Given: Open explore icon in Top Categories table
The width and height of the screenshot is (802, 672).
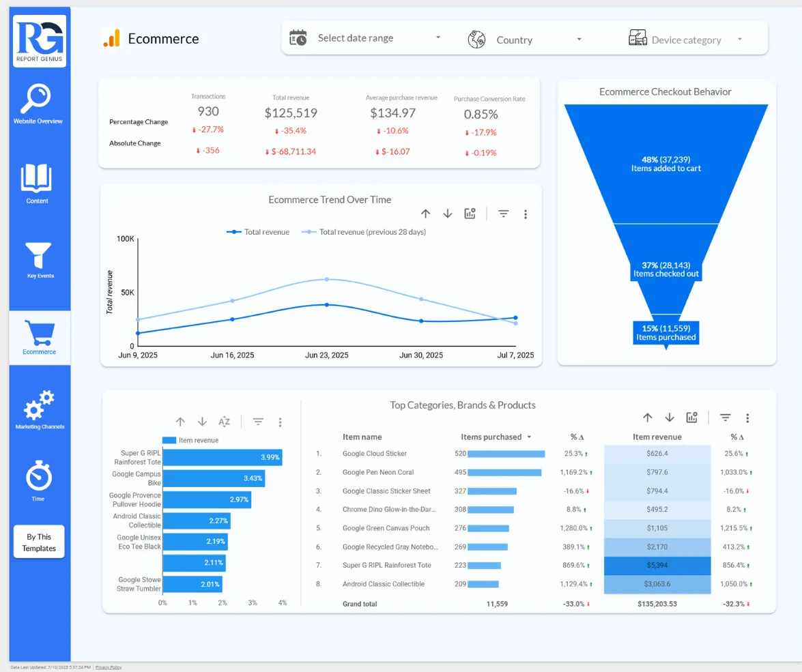Looking at the screenshot, I should point(692,418).
